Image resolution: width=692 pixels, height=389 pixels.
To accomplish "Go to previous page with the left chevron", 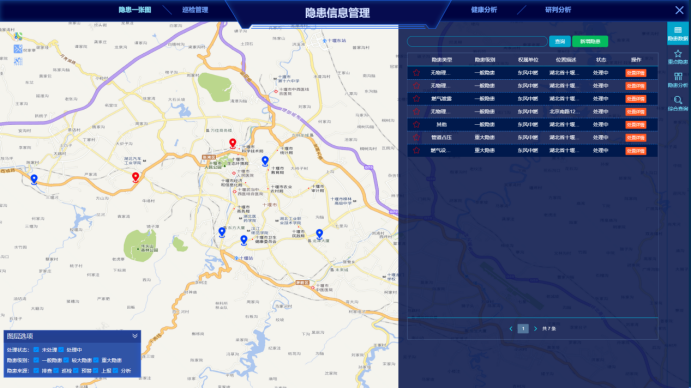I will pyautogui.click(x=511, y=329).
